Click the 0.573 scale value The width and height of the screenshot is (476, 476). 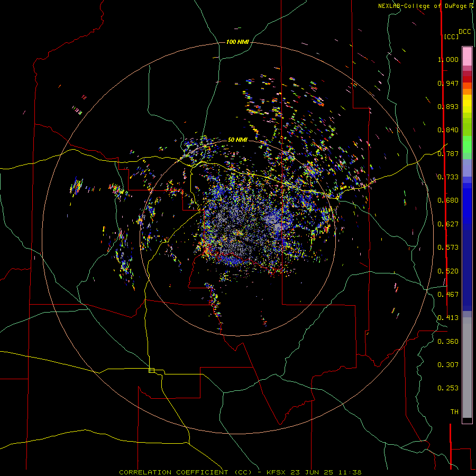(448, 248)
